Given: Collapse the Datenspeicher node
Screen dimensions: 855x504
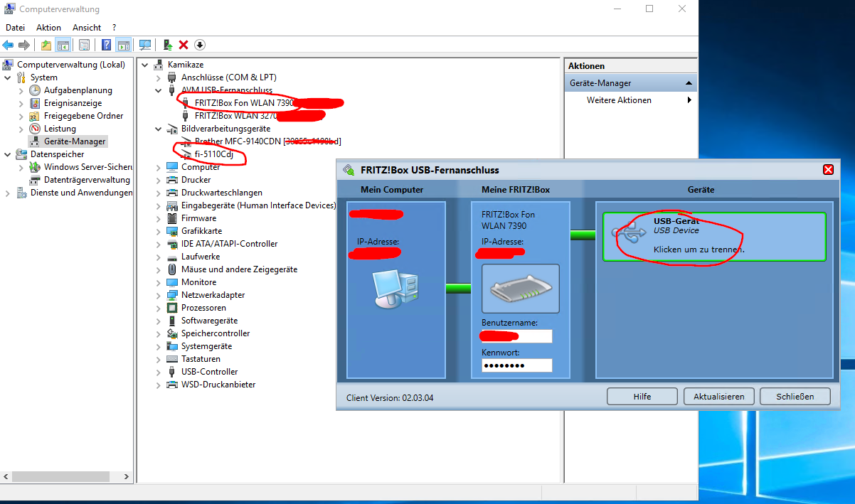Looking at the screenshot, I should coord(8,154).
